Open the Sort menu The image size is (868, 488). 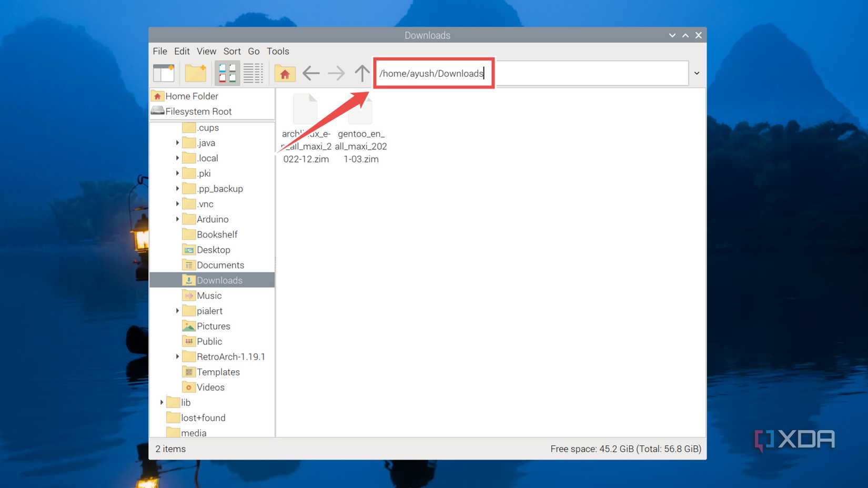coord(232,51)
